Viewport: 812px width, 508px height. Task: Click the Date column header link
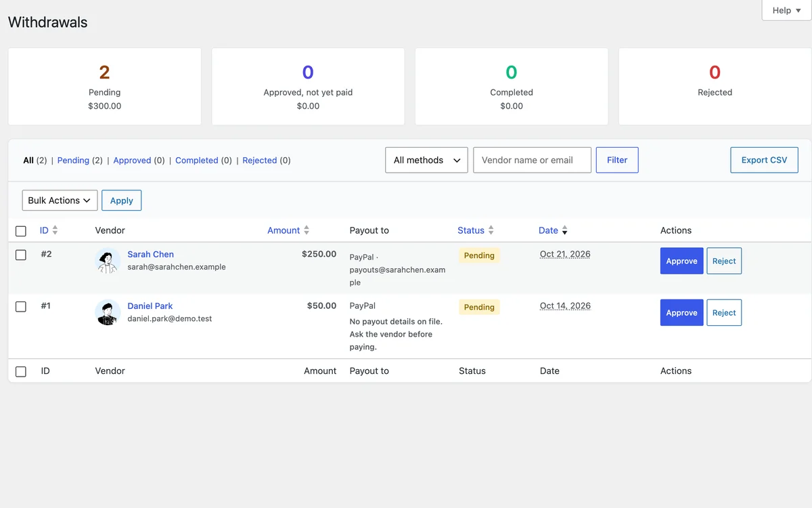[x=548, y=230]
